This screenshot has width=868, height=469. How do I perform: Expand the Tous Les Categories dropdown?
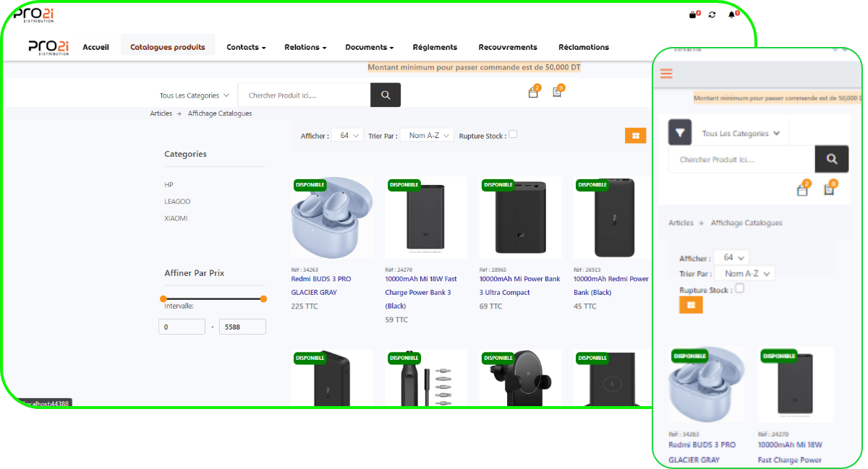coord(192,95)
